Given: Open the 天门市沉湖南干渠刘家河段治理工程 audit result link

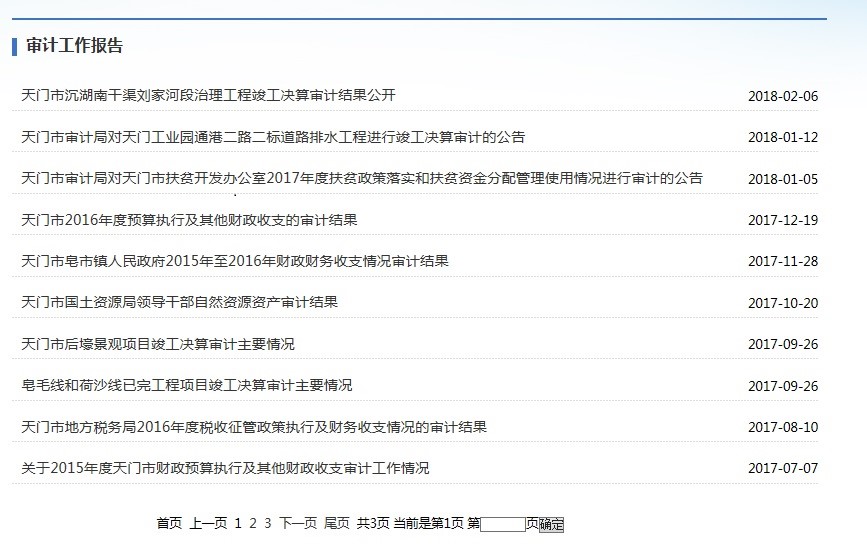Looking at the screenshot, I should pyautogui.click(x=208, y=96).
